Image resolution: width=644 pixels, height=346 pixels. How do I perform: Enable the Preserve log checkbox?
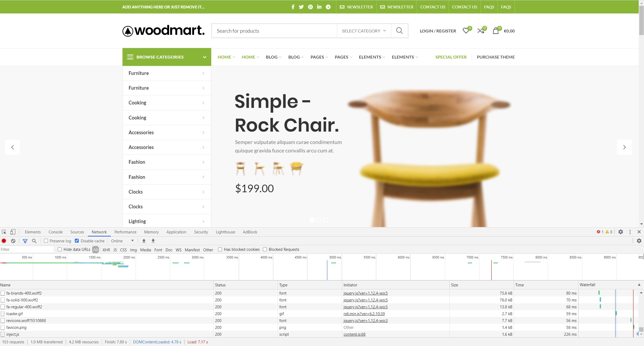(46, 241)
